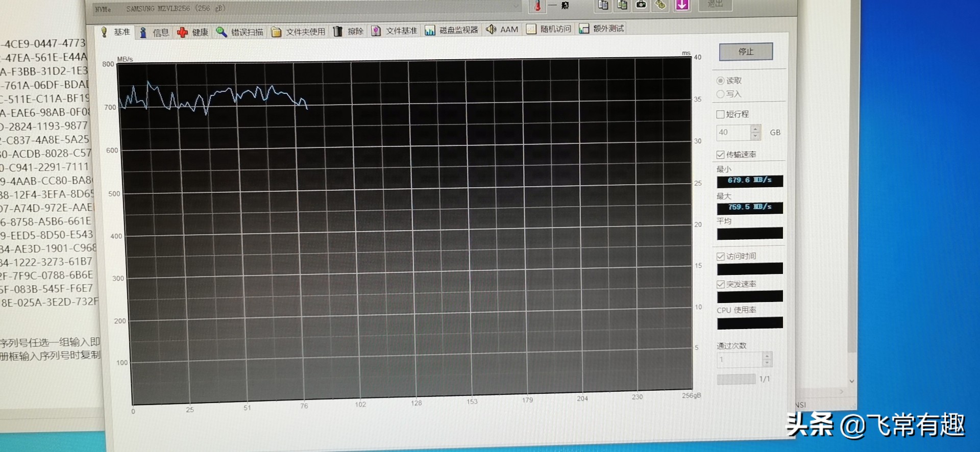
Task: Click the pass progress bar beside 1/1
Action: pyautogui.click(x=736, y=379)
